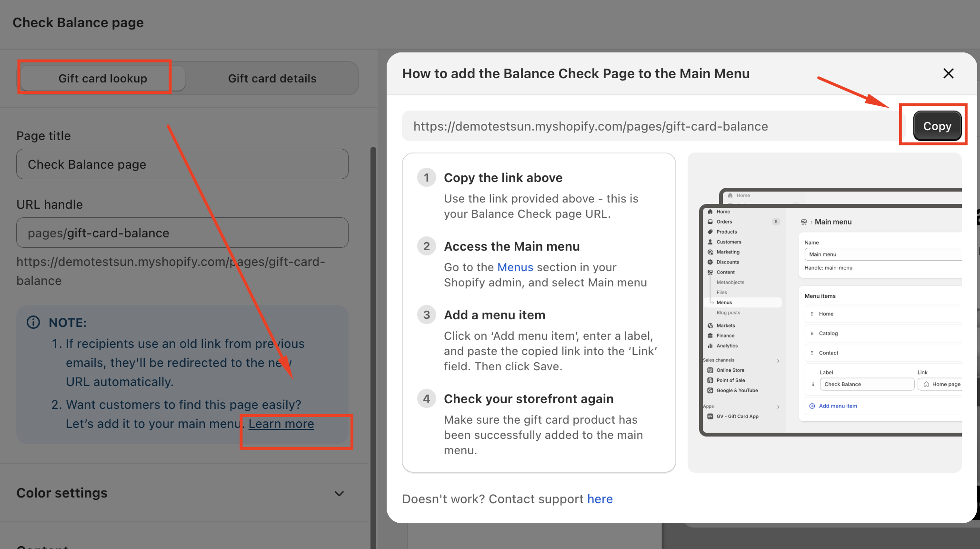Switch to Gift card lookup tab

[103, 78]
